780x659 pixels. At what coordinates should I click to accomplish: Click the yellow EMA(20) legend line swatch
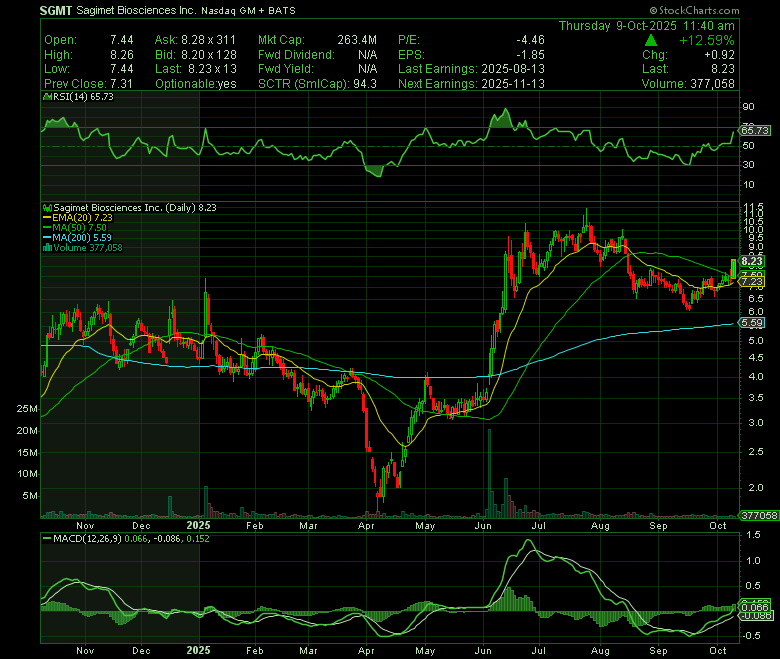tap(47, 218)
